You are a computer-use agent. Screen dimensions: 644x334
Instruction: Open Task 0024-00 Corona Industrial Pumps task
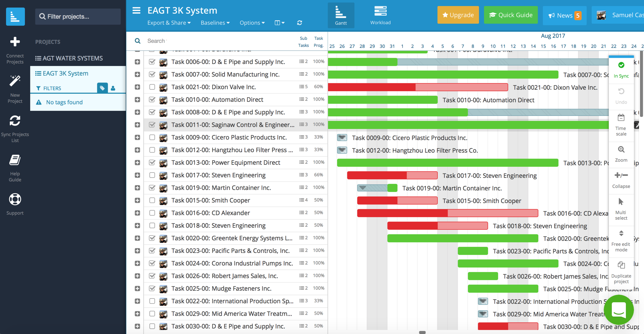coord(232,263)
